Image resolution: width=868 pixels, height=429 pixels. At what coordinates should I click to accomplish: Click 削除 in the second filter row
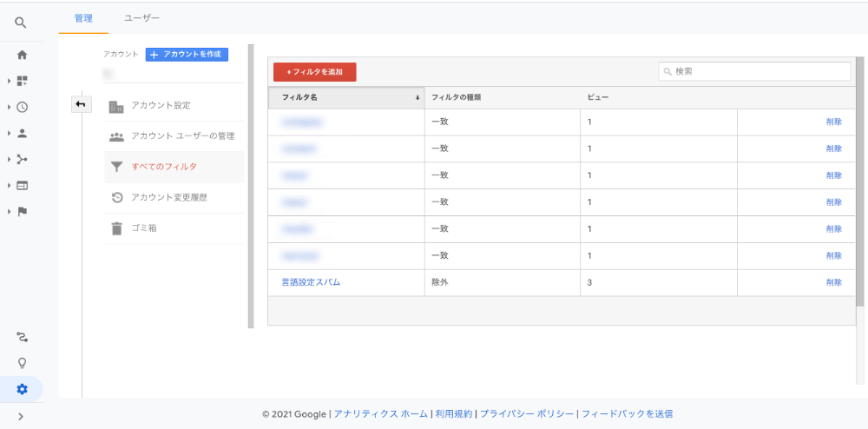(x=833, y=148)
